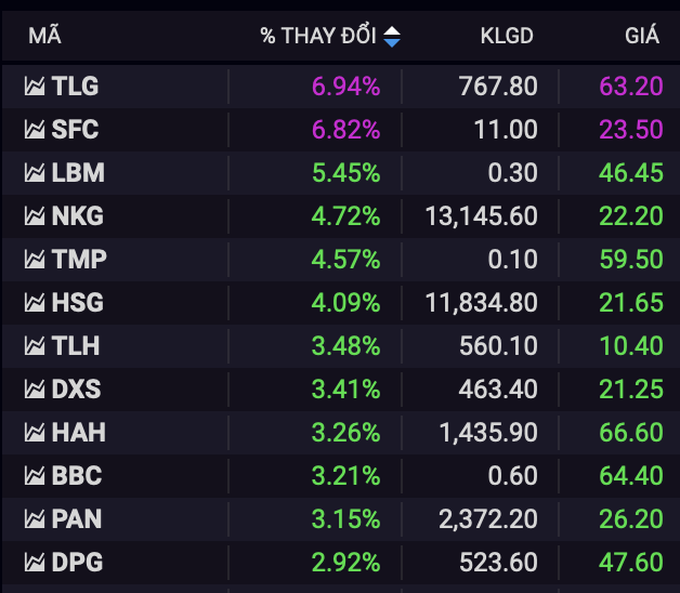This screenshot has width=680, height=593.
Task: Open the chart icon beside DXS
Action: coord(35,389)
